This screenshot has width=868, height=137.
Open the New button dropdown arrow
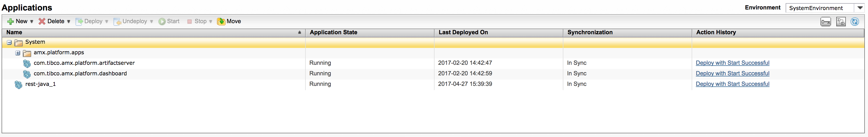click(32, 22)
